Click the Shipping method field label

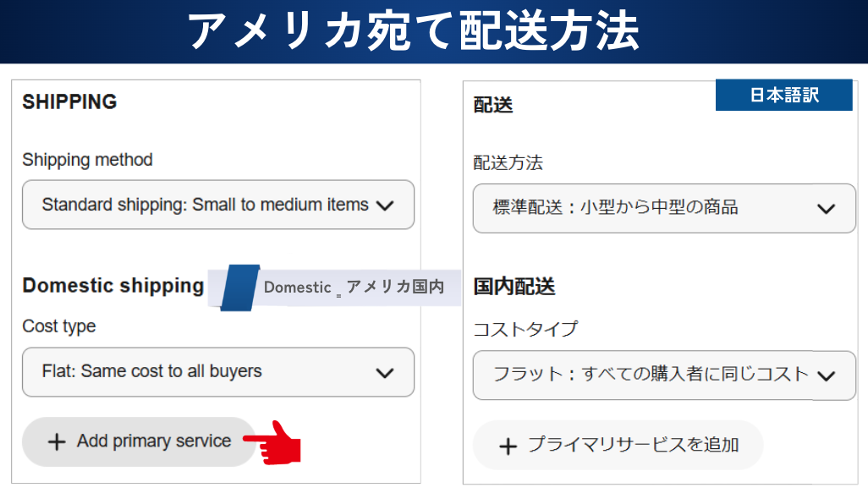coord(87,160)
